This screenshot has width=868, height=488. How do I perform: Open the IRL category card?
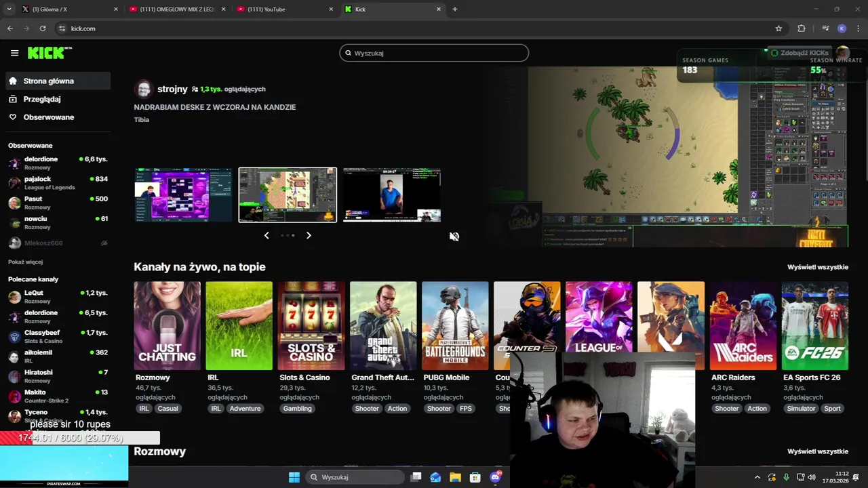239,326
